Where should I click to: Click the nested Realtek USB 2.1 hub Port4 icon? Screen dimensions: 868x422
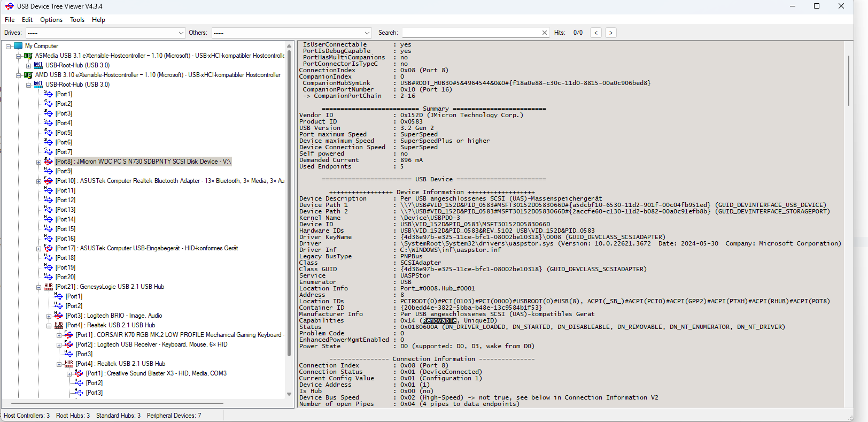tap(69, 364)
